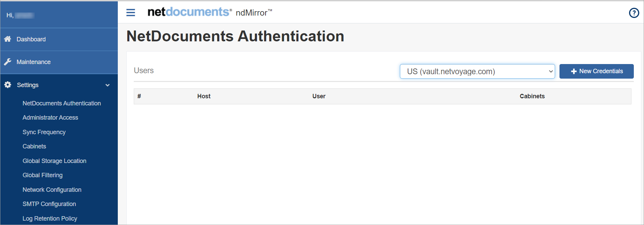644x225 pixels.
Task: Open the Cabinets settings page
Action: point(34,146)
